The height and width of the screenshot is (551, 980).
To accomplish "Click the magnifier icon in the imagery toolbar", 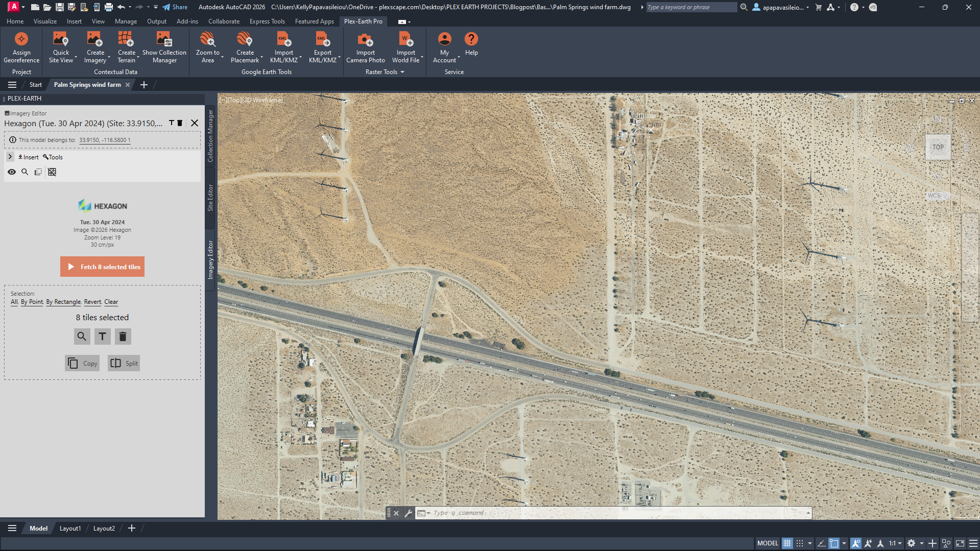I will pos(25,172).
